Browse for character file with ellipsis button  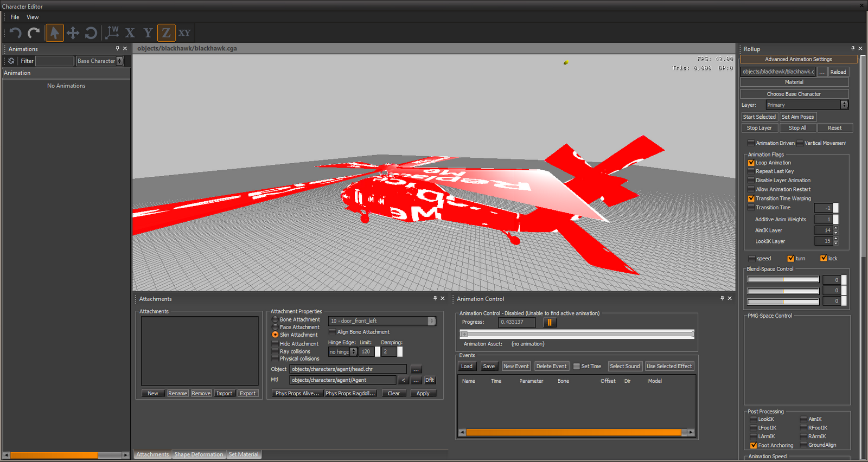point(822,72)
